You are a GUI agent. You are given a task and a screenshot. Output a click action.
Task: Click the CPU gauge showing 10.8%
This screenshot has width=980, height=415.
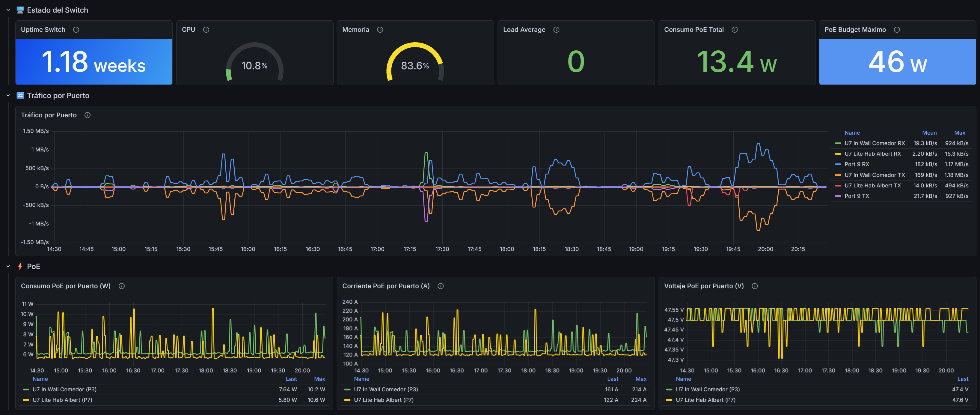click(x=254, y=62)
